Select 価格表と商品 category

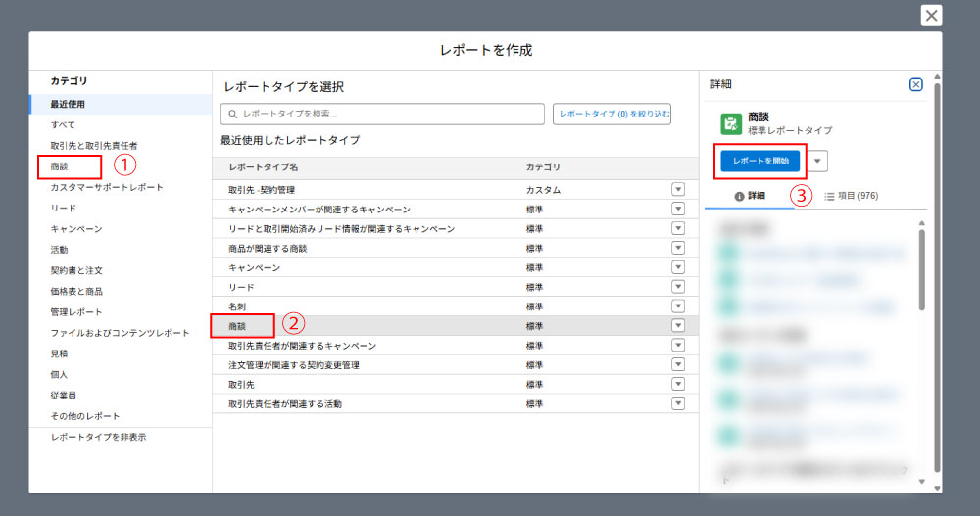pos(76,291)
